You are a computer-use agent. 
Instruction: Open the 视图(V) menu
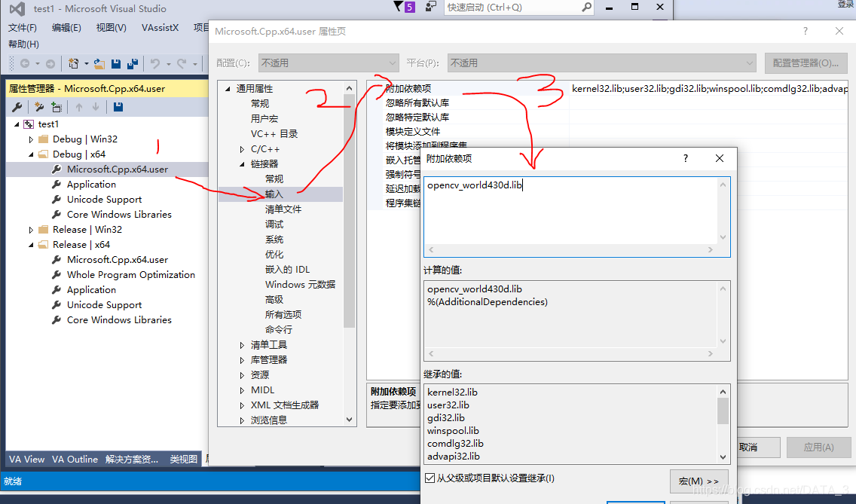[x=111, y=27]
